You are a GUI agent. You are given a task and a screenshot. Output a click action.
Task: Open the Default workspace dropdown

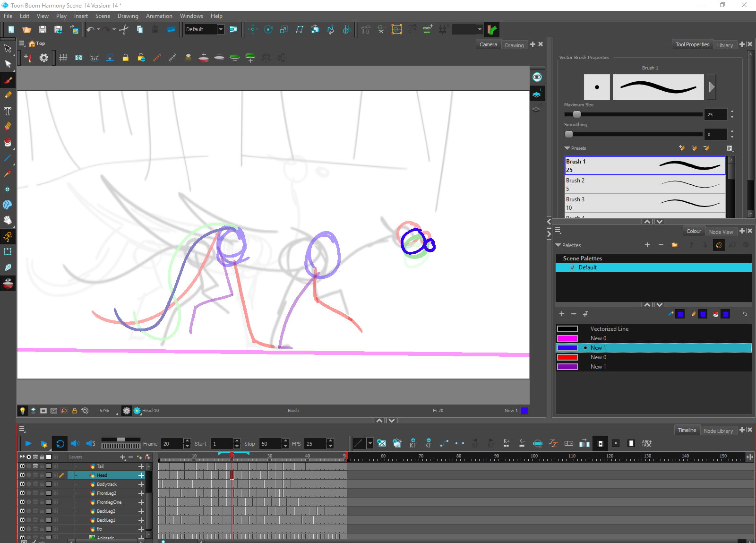point(221,29)
